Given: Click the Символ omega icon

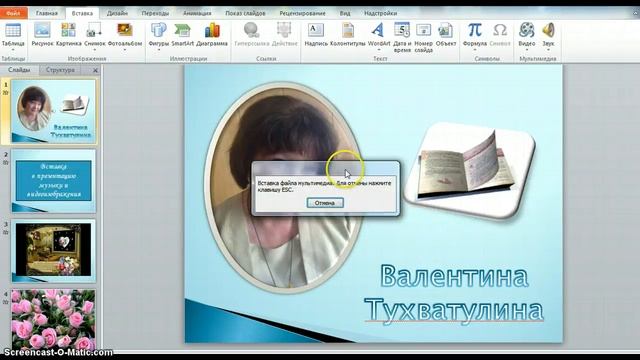Looking at the screenshot, I should coord(500,30).
